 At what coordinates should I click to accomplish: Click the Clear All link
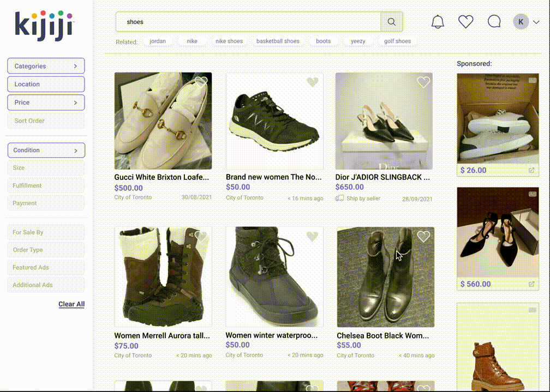(x=71, y=304)
